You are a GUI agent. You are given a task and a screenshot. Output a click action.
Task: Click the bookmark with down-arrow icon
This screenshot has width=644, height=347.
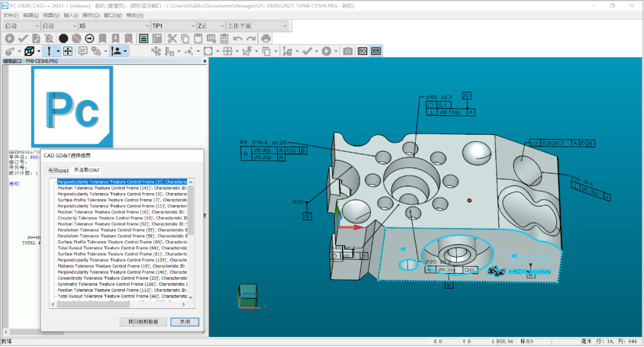click(116, 39)
